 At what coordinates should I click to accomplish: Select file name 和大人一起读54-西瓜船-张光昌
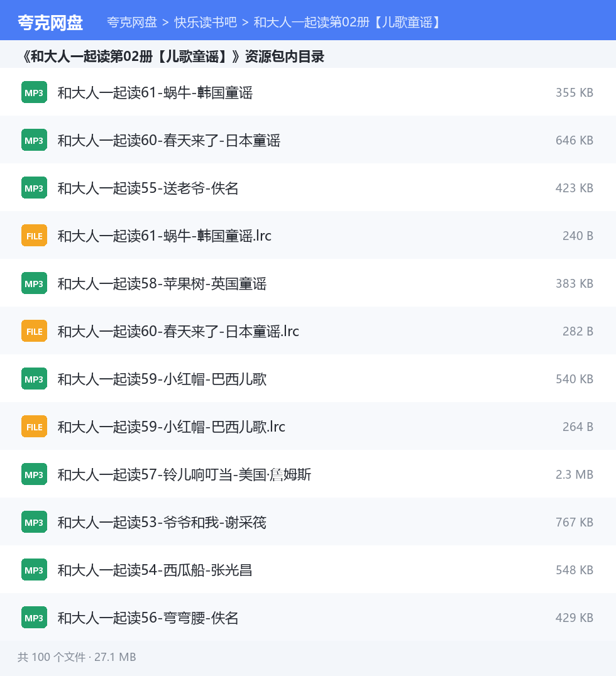pyautogui.click(x=155, y=570)
